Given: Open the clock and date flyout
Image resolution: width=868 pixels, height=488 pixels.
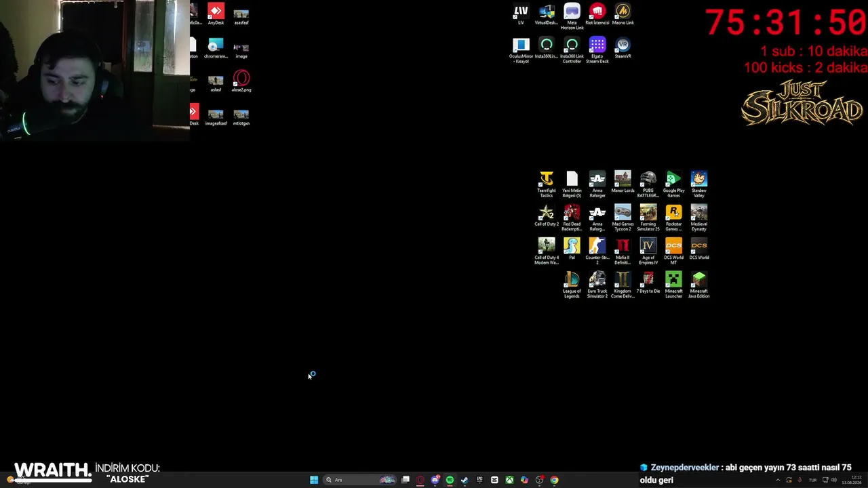Looking at the screenshot, I should tap(852, 480).
